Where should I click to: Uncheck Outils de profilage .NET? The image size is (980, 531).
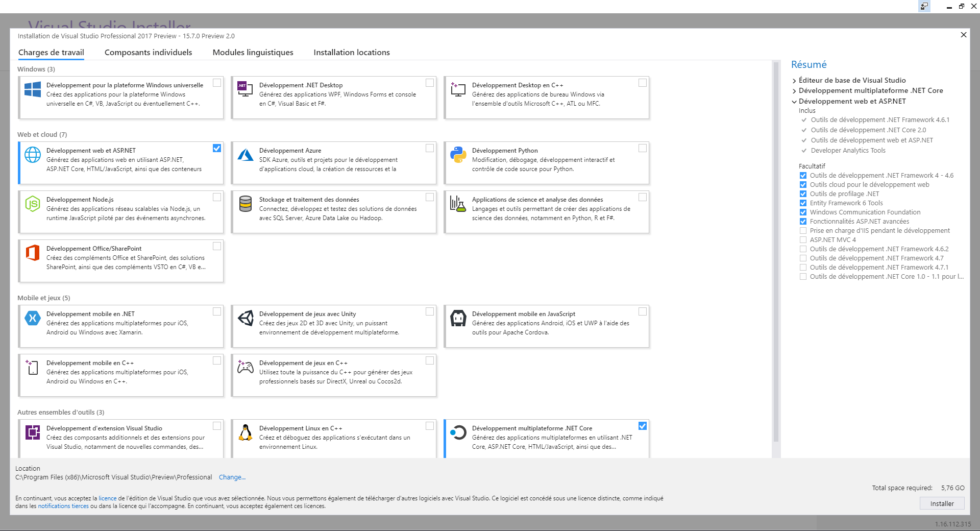(x=803, y=194)
